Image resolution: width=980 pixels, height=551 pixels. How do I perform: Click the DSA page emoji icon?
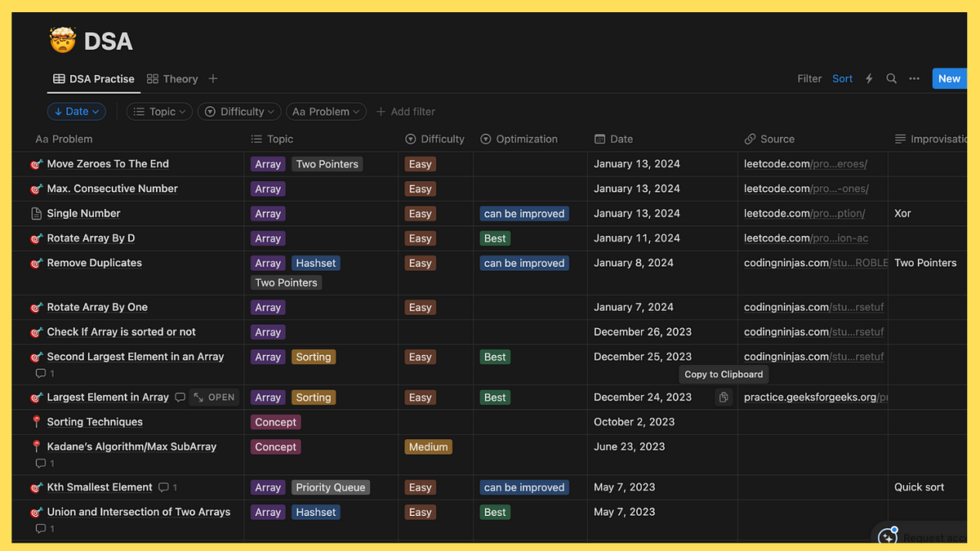point(63,39)
